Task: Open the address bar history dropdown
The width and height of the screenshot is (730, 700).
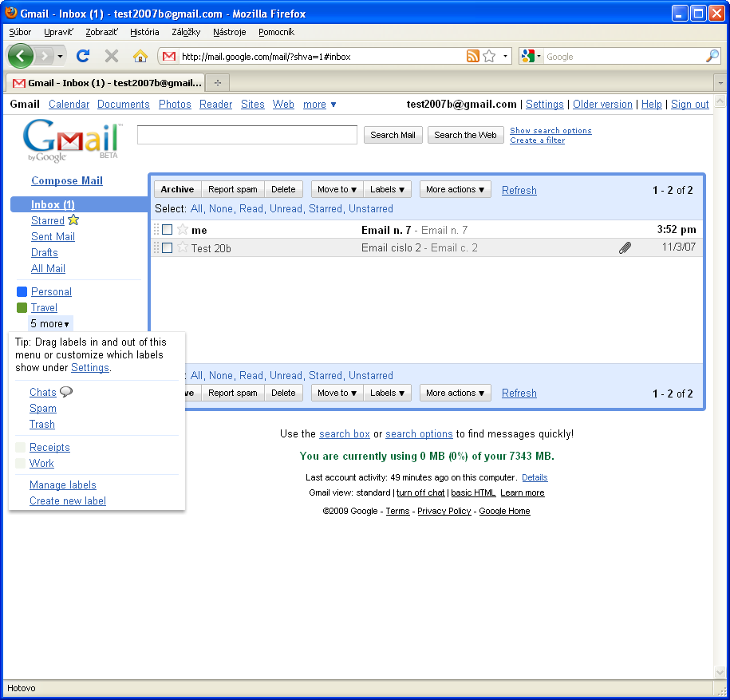Action: tap(505, 57)
